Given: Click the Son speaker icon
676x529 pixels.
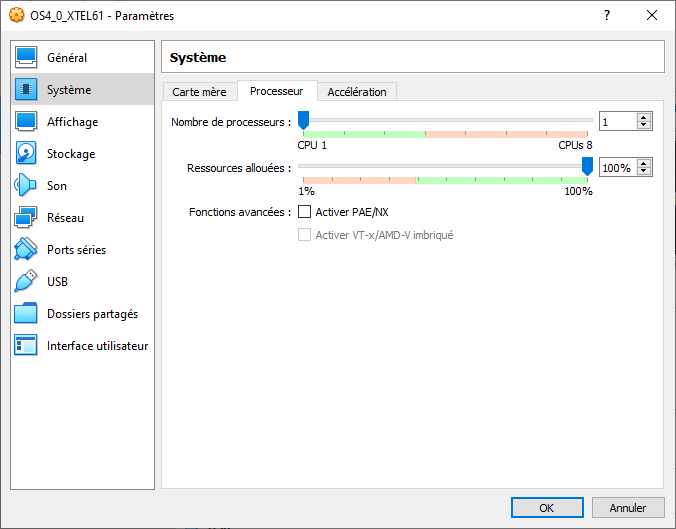Looking at the screenshot, I should [26, 186].
